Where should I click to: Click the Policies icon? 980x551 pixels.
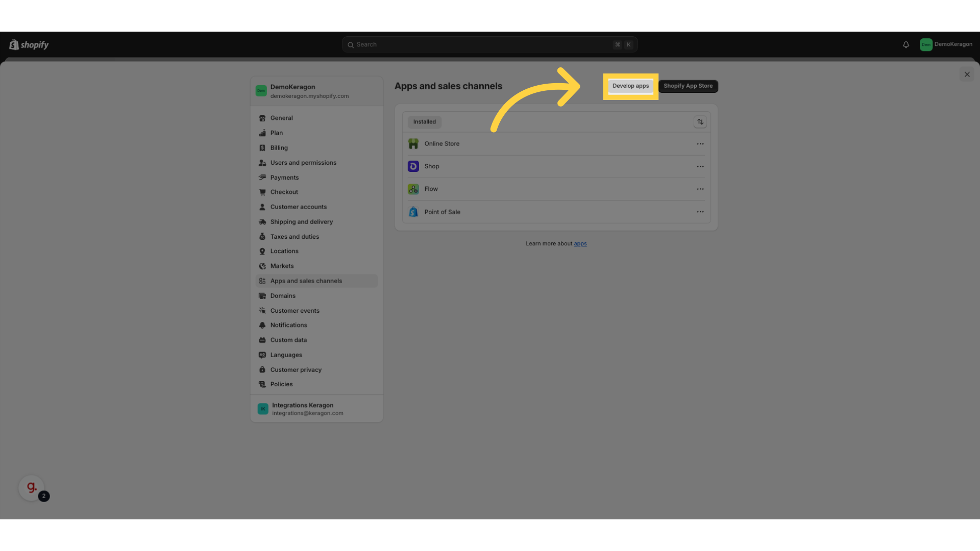262,385
